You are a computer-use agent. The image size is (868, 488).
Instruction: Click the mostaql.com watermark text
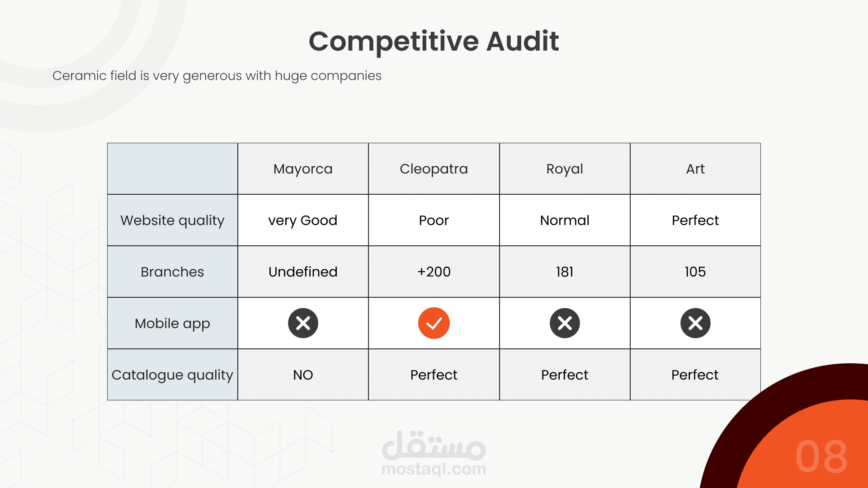434,469
